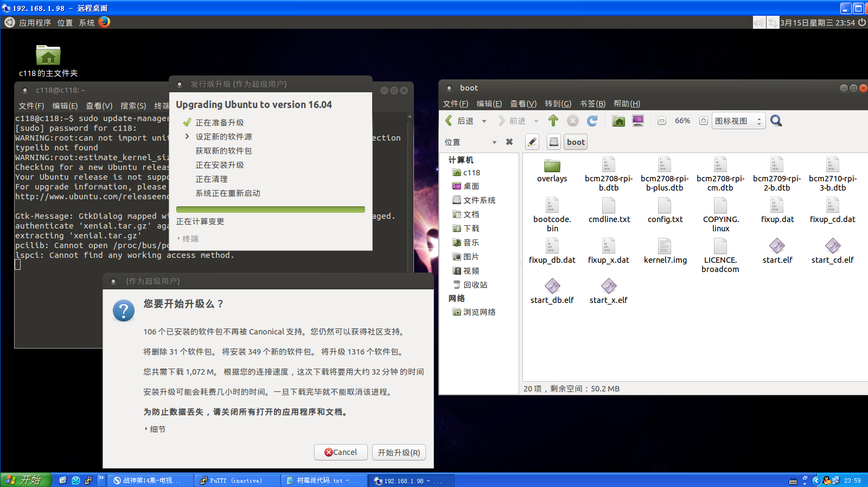Image resolution: width=868 pixels, height=487 pixels.
Task: Go up to parent folder in boot window
Action: (x=553, y=121)
